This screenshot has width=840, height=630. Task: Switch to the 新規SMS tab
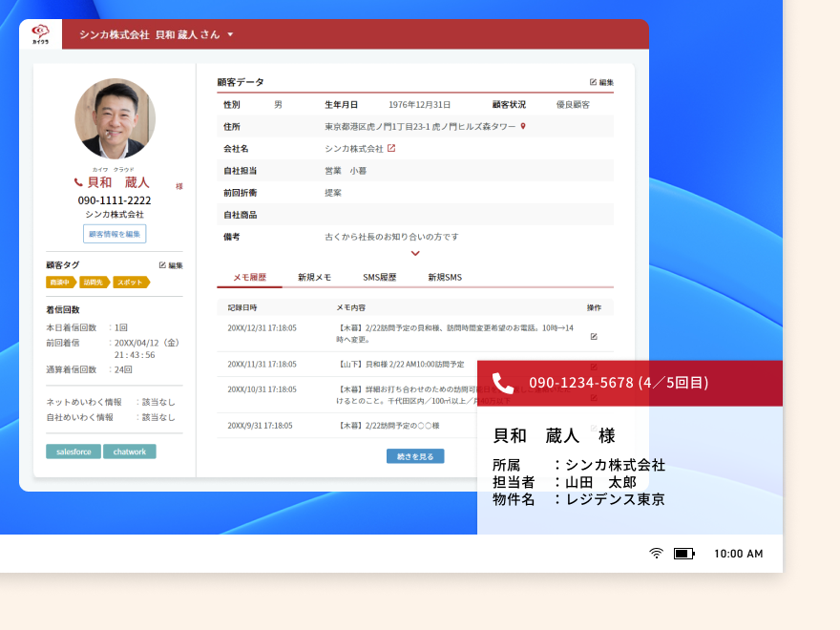pyautogui.click(x=445, y=278)
